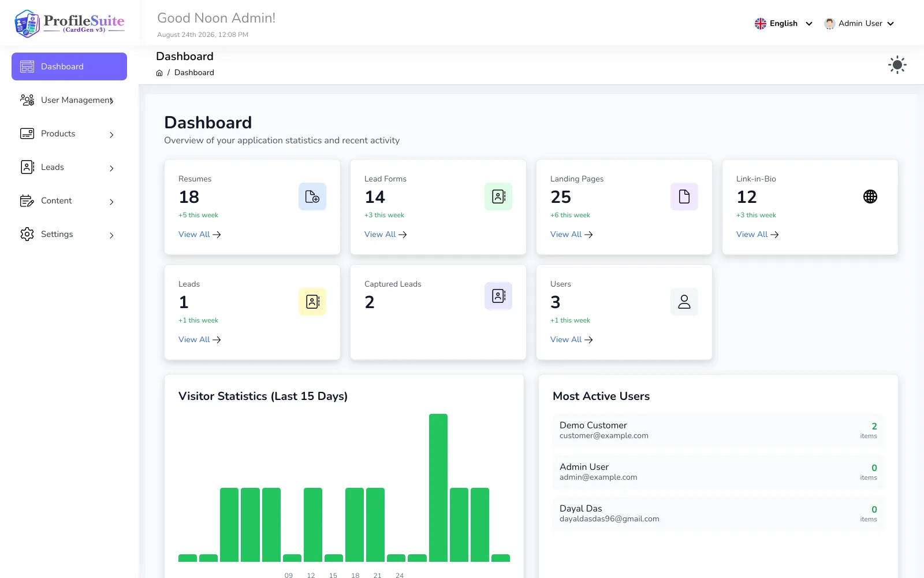Image resolution: width=924 pixels, height=578 pixels.
Task: Click the Resumes card file icon
Action: click(312, 197)
